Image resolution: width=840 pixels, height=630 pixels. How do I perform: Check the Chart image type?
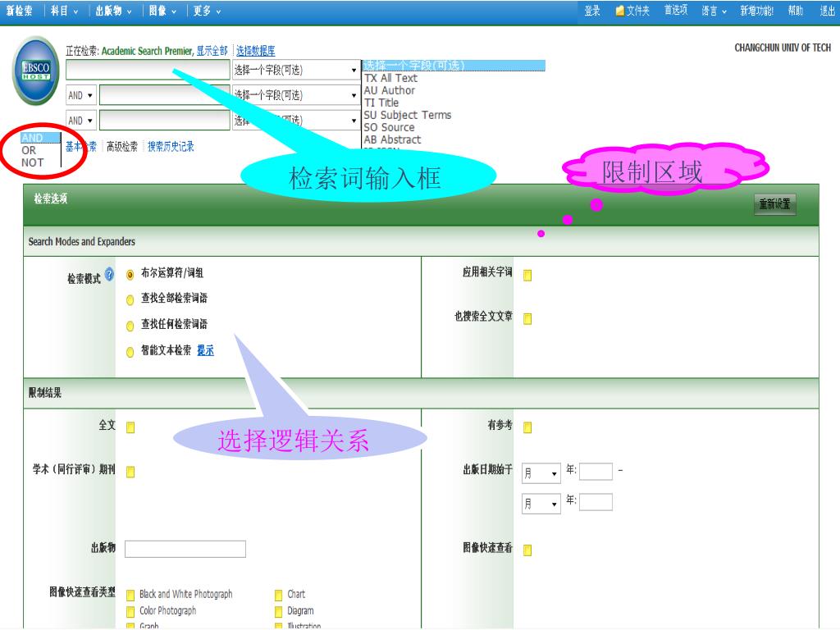(279, 596)
